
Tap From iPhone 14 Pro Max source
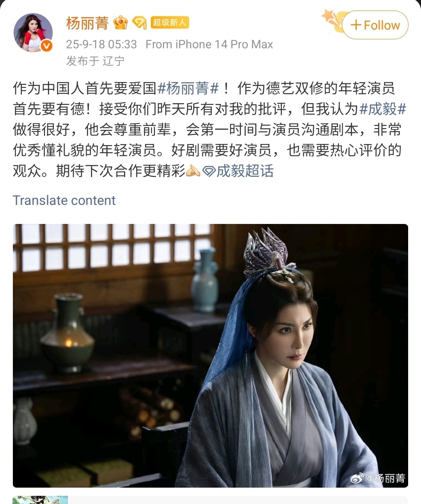coord(209,44)
